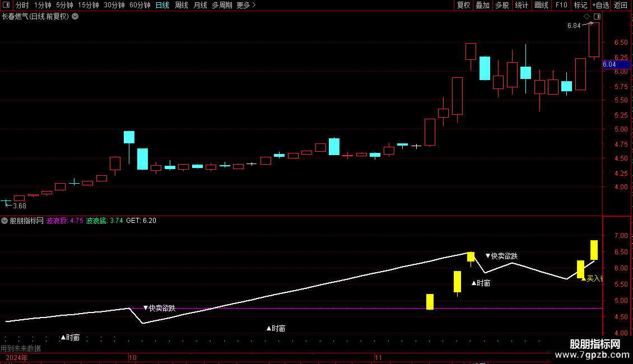Image resolution: width=633 pixels, height=364 pixels.
Task: Click the 叠加 overlay button
Action: pos(482,5)
